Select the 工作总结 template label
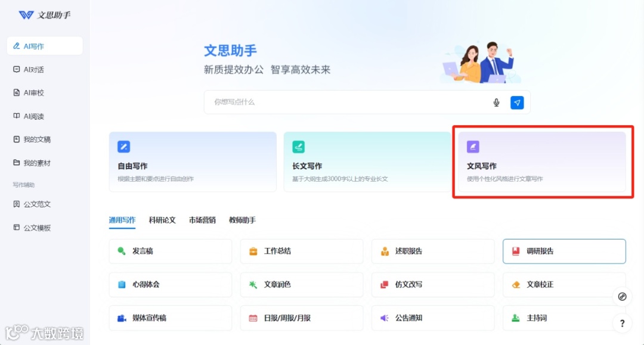 (x=277, y=251)
